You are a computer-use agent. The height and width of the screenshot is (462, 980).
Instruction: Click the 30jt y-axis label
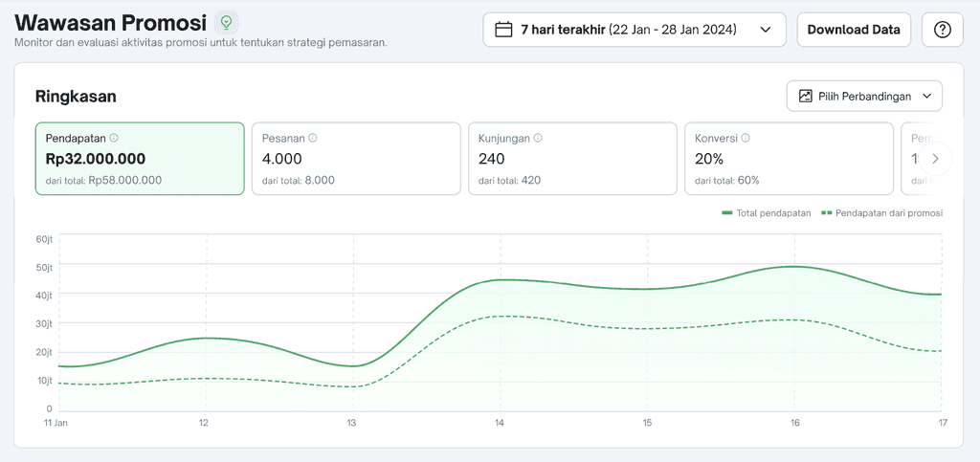coord(44,323)
